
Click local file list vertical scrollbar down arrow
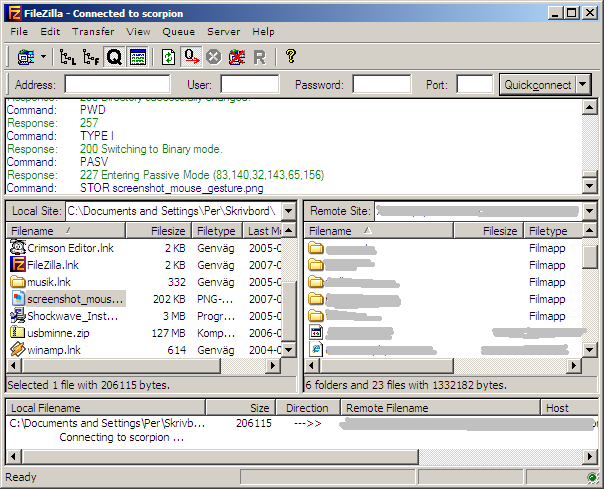pyautogui.click(x=289, y=350)
